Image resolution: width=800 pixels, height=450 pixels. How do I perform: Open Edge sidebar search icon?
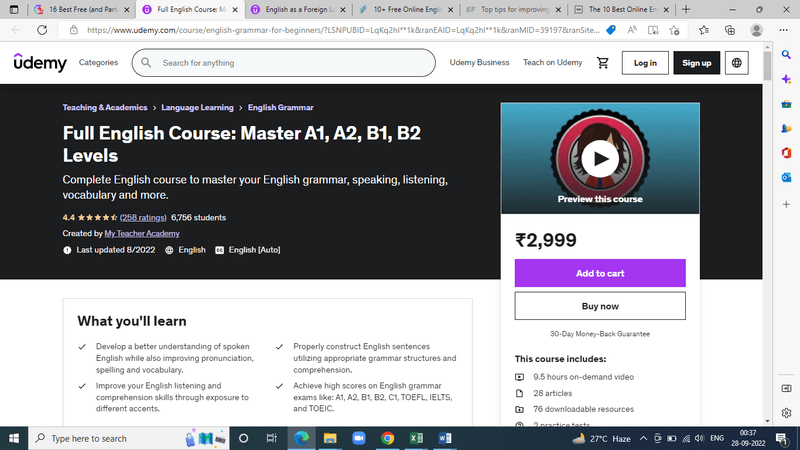click(x=786, y=55)
